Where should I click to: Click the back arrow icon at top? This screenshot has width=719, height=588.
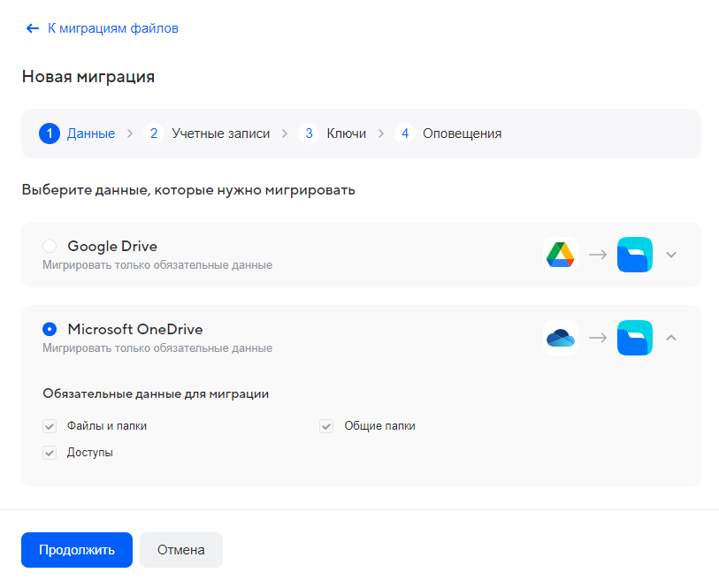pos(33,28)
